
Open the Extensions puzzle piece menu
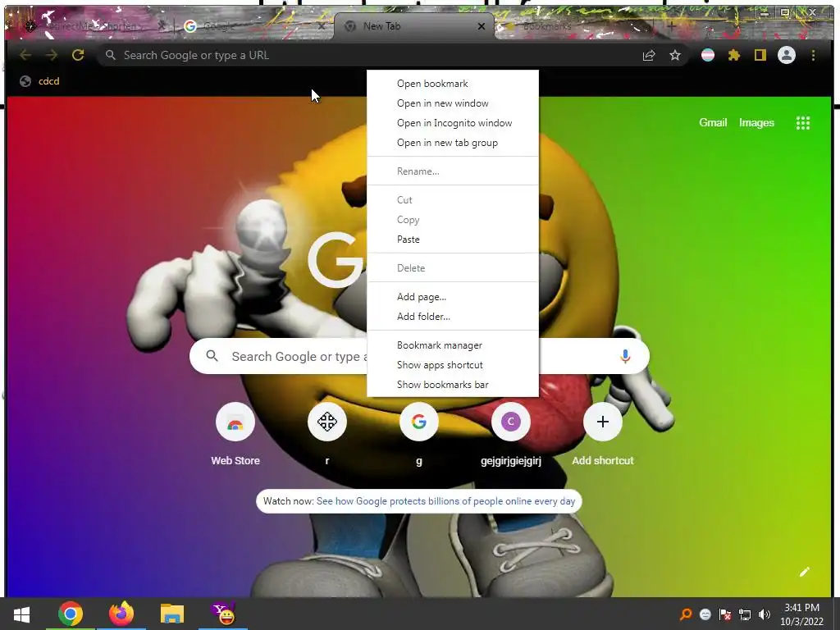(734, 55)
